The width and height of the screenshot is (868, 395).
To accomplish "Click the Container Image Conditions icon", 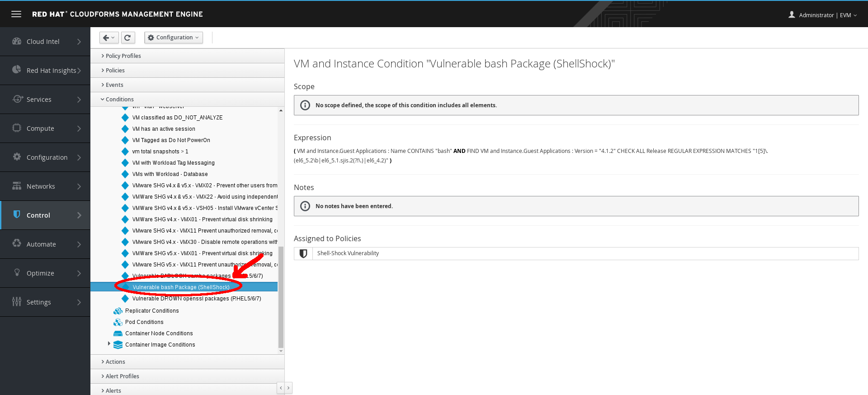I will click(118, 345).
